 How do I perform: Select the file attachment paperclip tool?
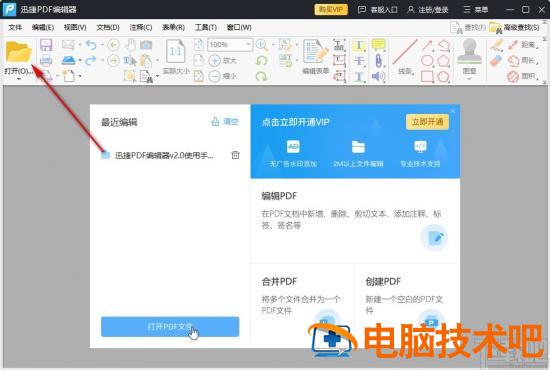pos(378,61)
